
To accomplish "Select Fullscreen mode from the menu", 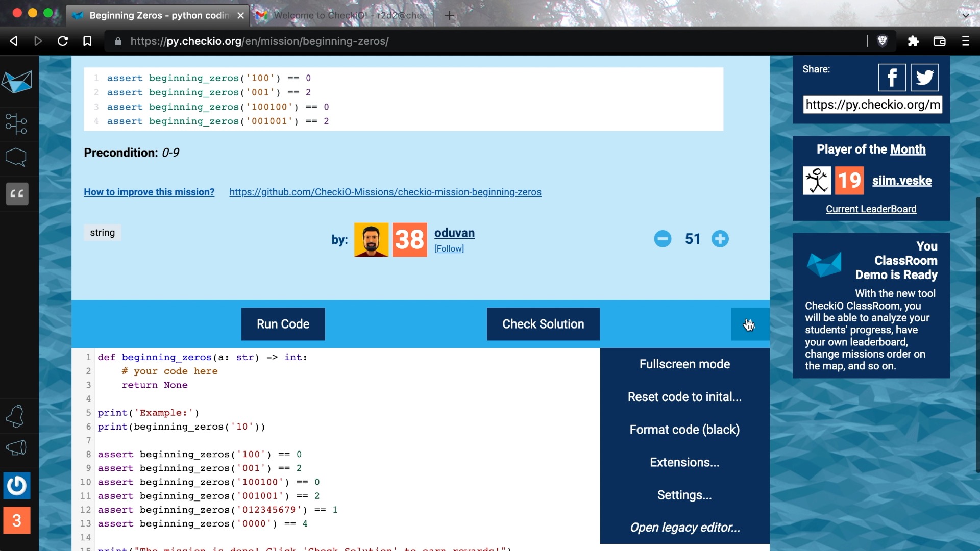I will click(684, 364).
